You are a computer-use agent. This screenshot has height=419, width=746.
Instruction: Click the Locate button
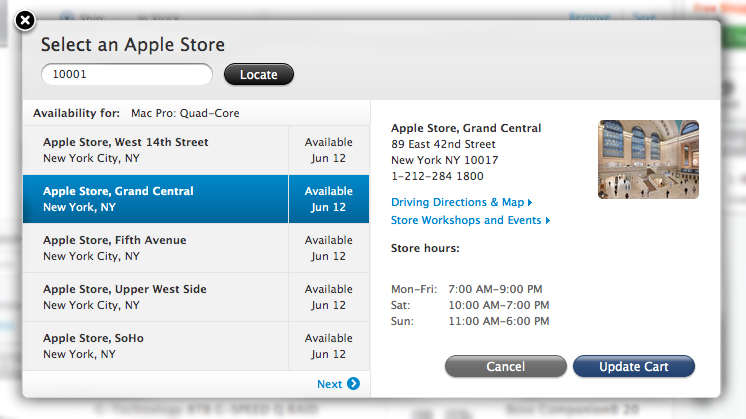click(x=259, y=75)
